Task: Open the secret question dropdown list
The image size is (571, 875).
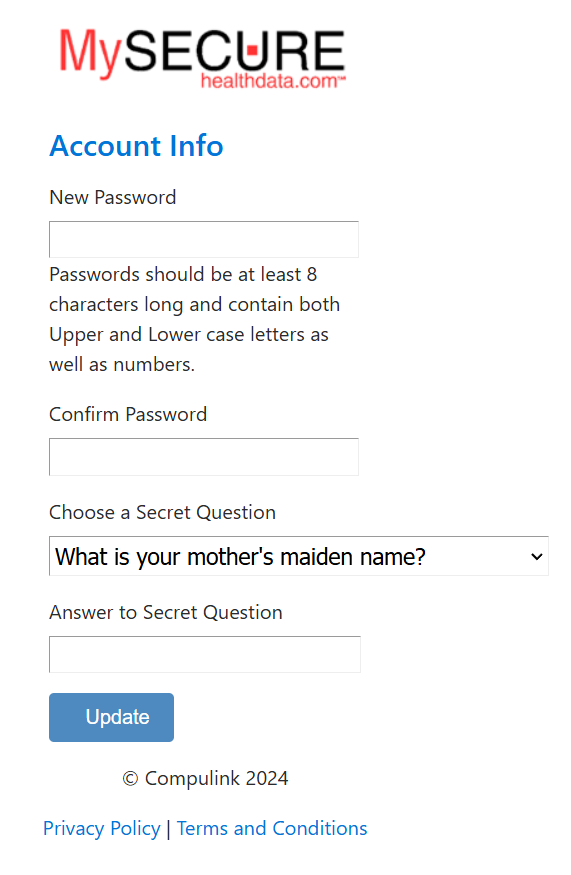Action: pyautogui.click(x=299, y=556)
